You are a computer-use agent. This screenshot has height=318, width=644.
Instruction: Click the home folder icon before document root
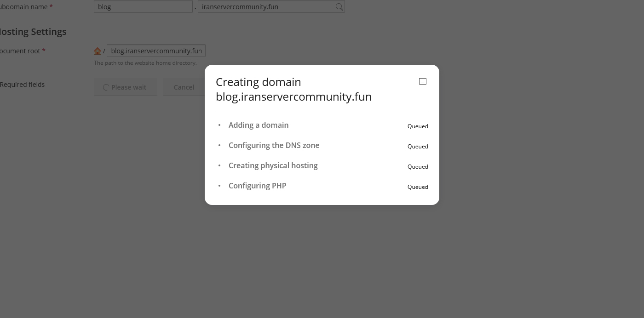[98, 51]
